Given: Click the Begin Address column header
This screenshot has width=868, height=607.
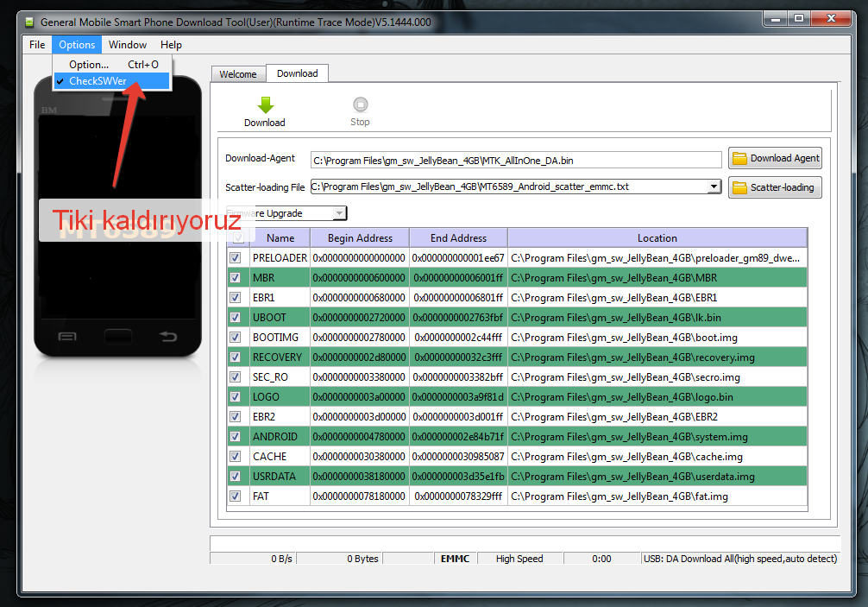Looking at the screenshot, I should pyautogui.click(x=360, y=238).
